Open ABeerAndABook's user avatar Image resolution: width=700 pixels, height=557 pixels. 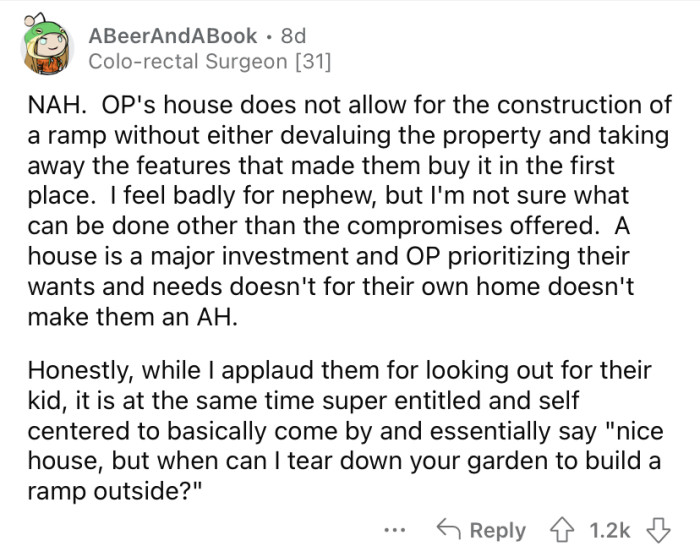(47, 48)
